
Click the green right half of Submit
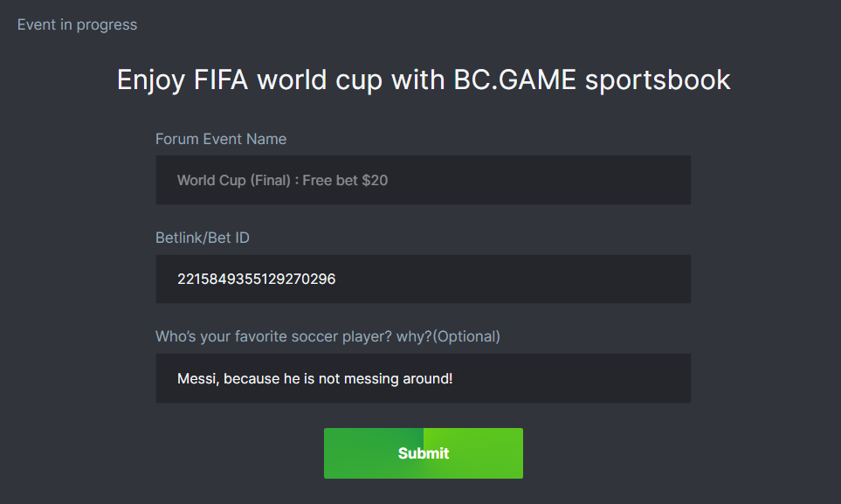(x=476, y=452)
